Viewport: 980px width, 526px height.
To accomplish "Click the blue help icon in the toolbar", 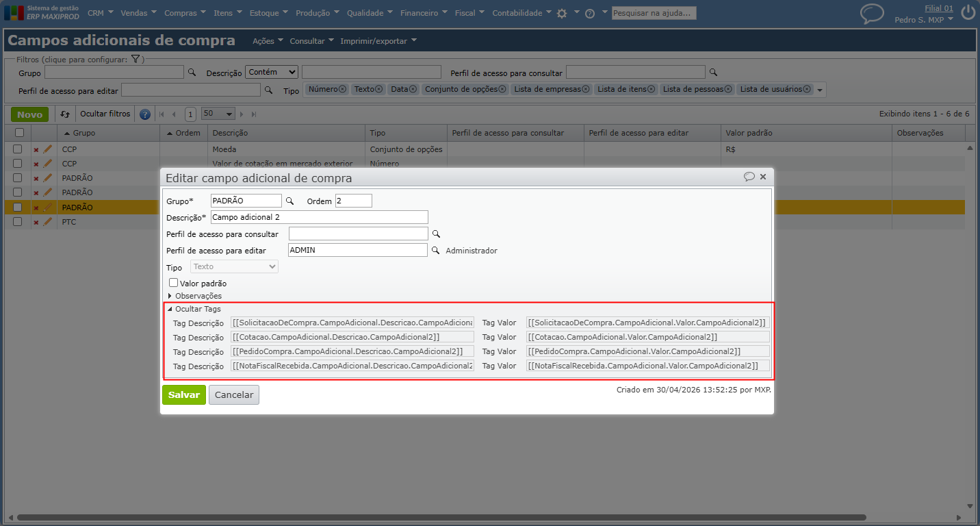I will [x=145, y=114].
